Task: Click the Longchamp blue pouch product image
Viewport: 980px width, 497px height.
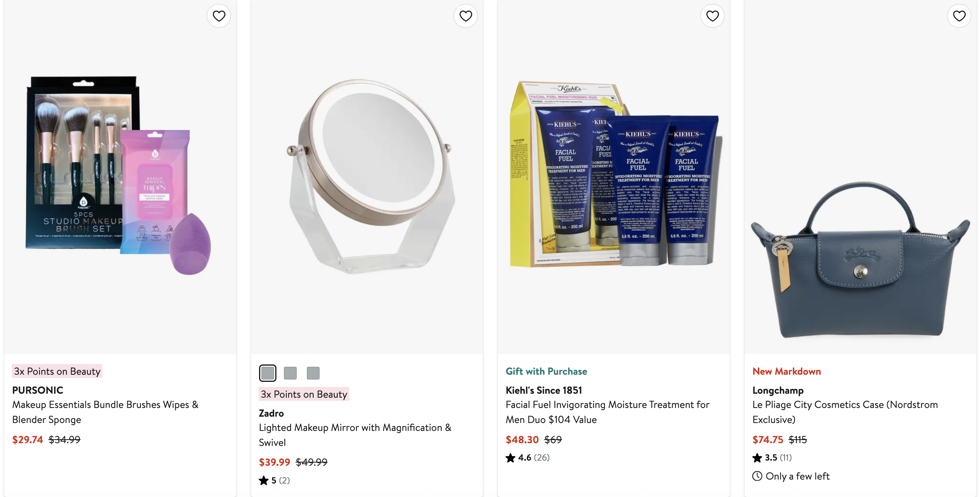Action: click(860, 257)
